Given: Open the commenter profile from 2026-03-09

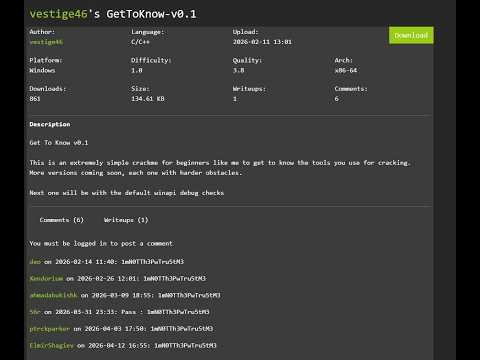Looking at the screenshot, I should pyautogui.click(x=53, y=295).
